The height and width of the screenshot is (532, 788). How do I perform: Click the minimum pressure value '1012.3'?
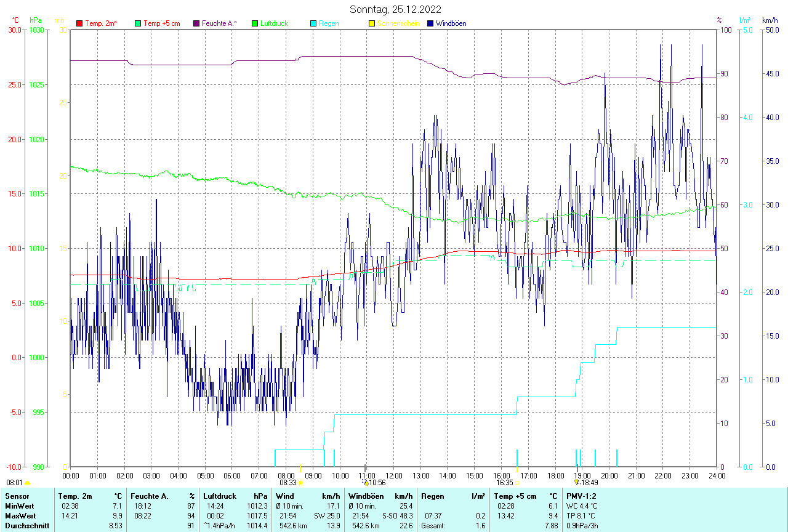pos(257,506)
